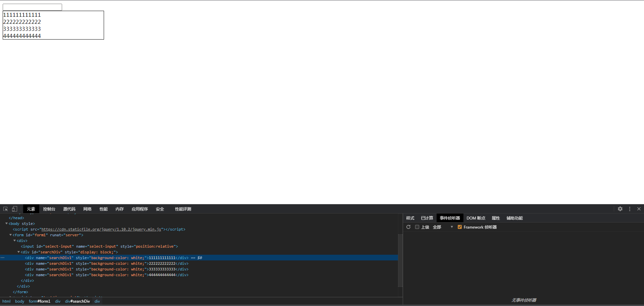Select the closing </form> DOM row
Image resolution: width=644 pixels, height=306 pixels.
(x=199, y=292)
